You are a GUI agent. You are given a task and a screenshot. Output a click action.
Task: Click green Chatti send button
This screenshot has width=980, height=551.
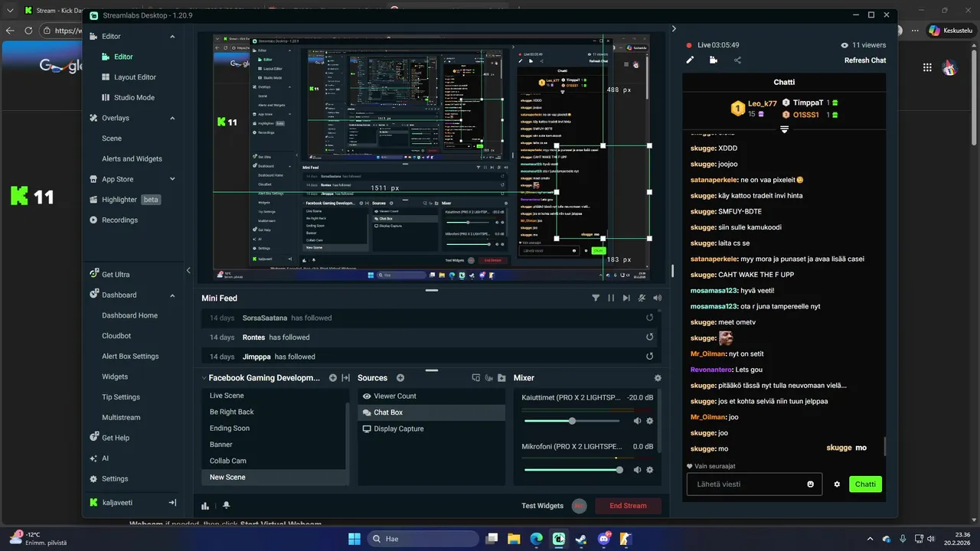coord(865,484)
